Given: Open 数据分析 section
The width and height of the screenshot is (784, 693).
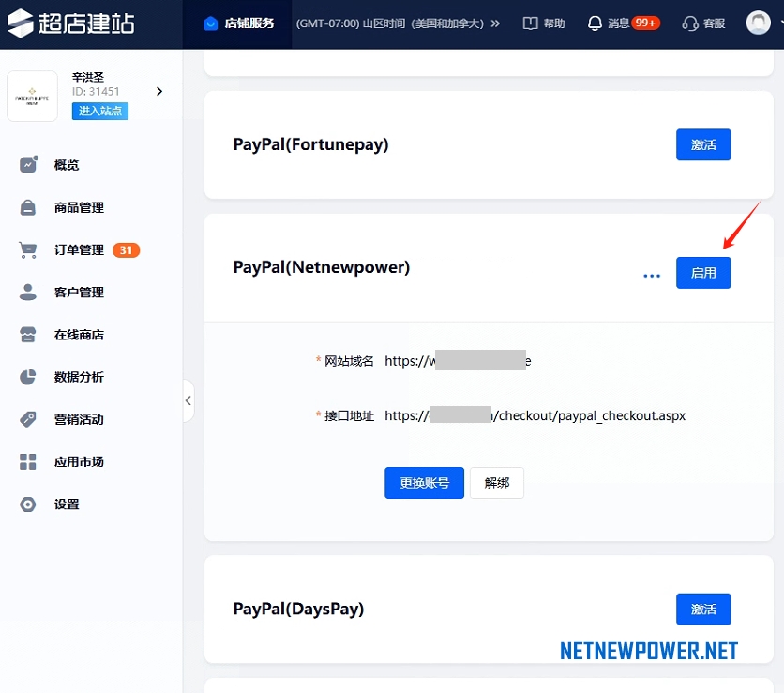Looking at the screenshot, I should point(79,377).
